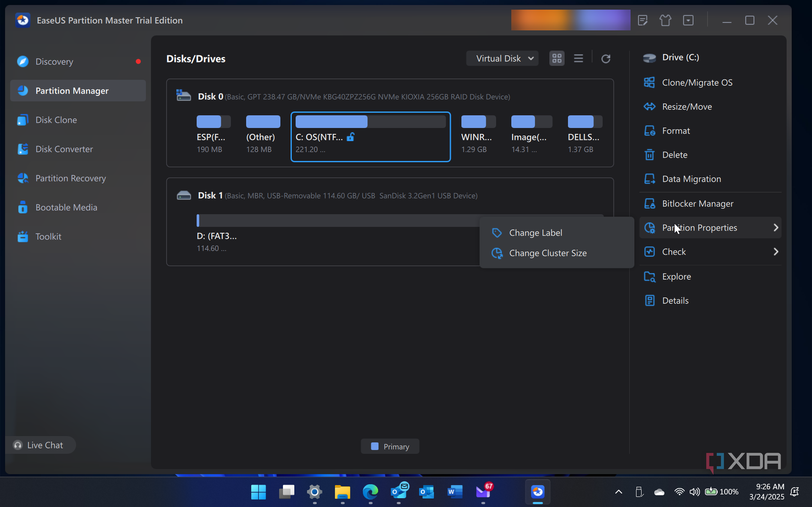This screenshot has height=507, width=812.
Task: Open Partition Recovery
Action: click(x=70, y=178)
